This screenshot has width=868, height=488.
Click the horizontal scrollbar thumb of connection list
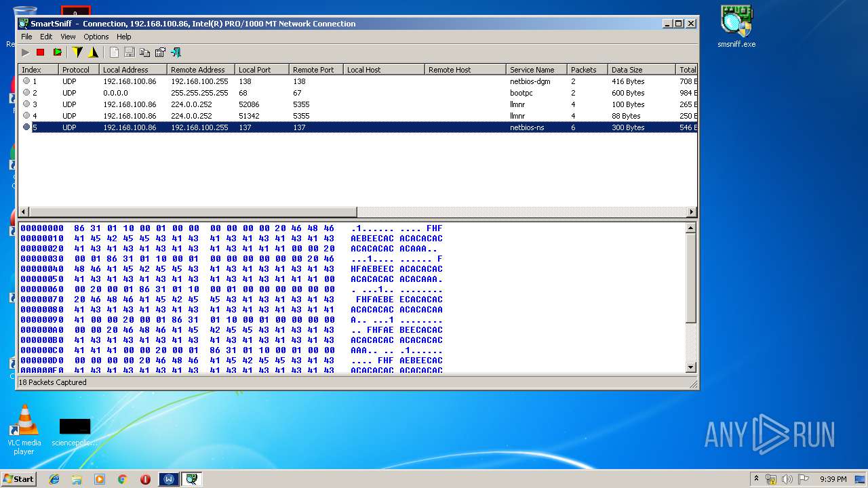pyautogui.click(x=192, y=211)
